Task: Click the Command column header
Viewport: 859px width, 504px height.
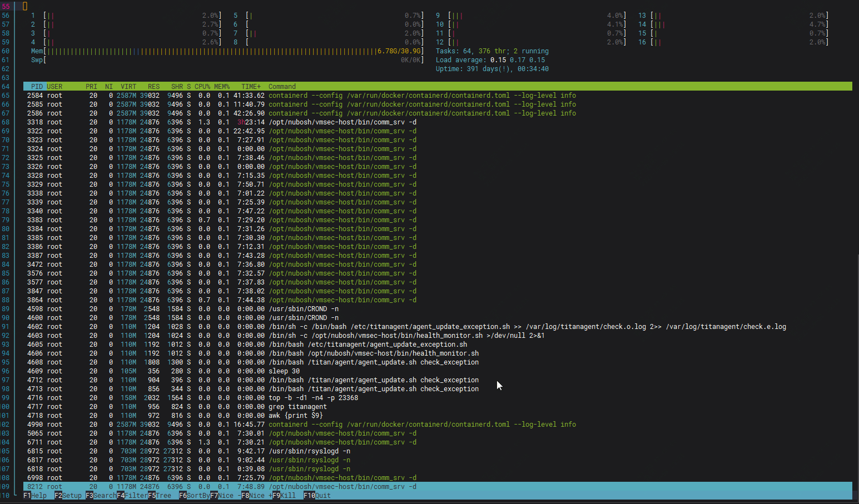Action: pos(282,87)
